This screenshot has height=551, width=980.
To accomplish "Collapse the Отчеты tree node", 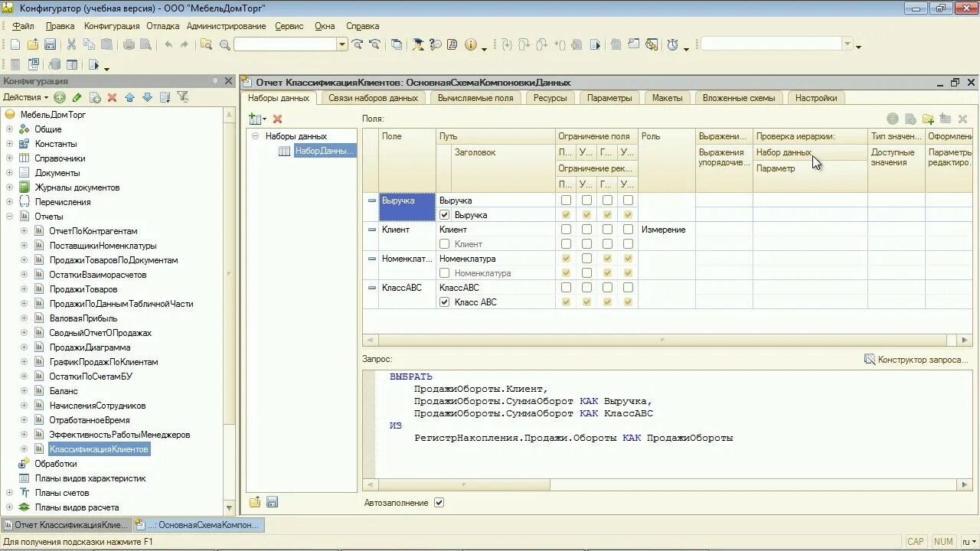I will coord(9,217).
